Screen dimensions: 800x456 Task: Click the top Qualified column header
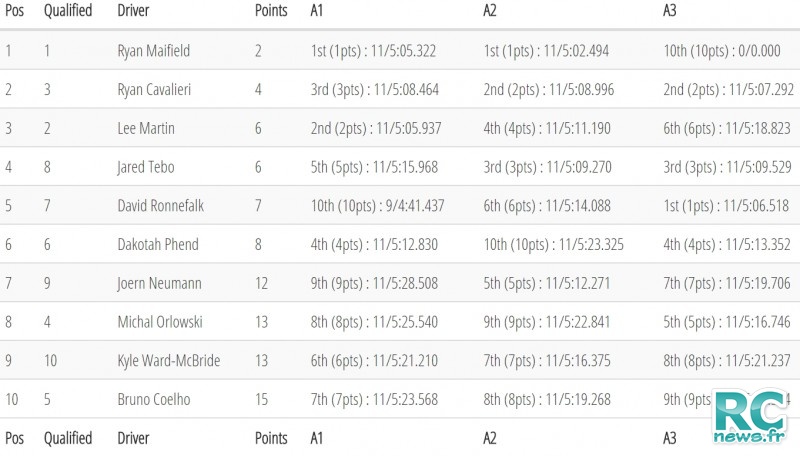tap(68, 11)
